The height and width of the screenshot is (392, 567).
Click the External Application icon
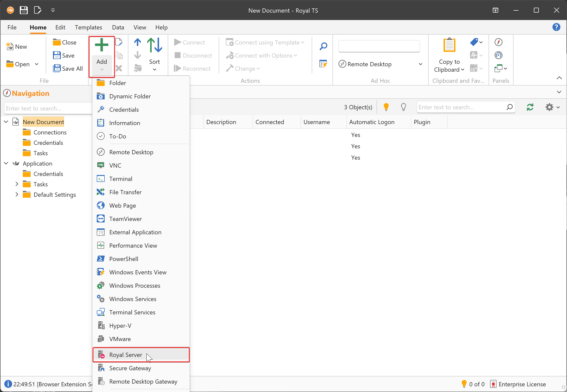pos(101,232)
